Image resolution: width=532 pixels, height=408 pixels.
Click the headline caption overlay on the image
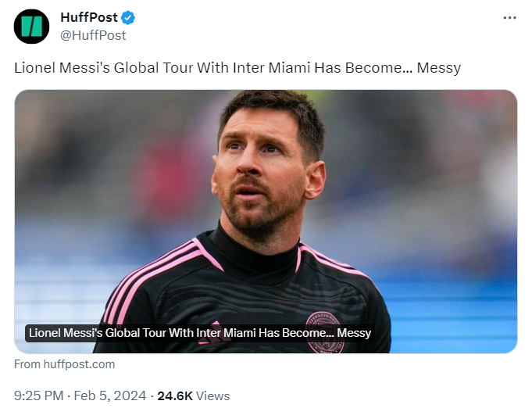pos(199,333)
